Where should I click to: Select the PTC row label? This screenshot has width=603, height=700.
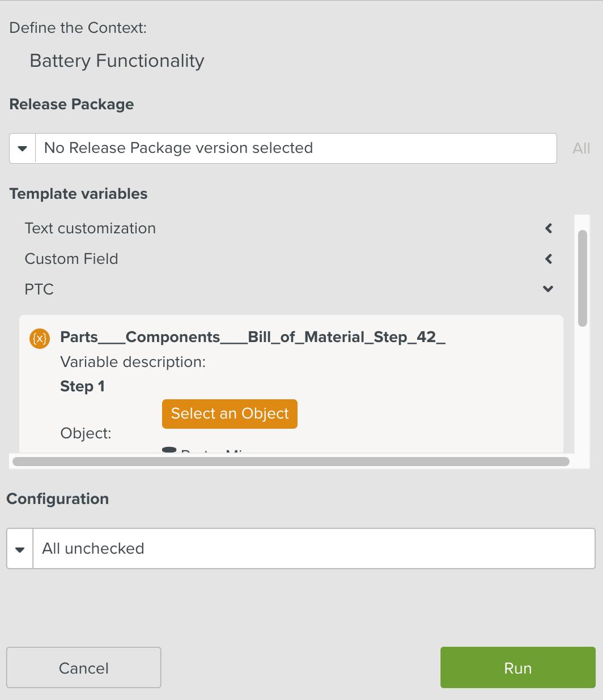(x=39, y=289)
